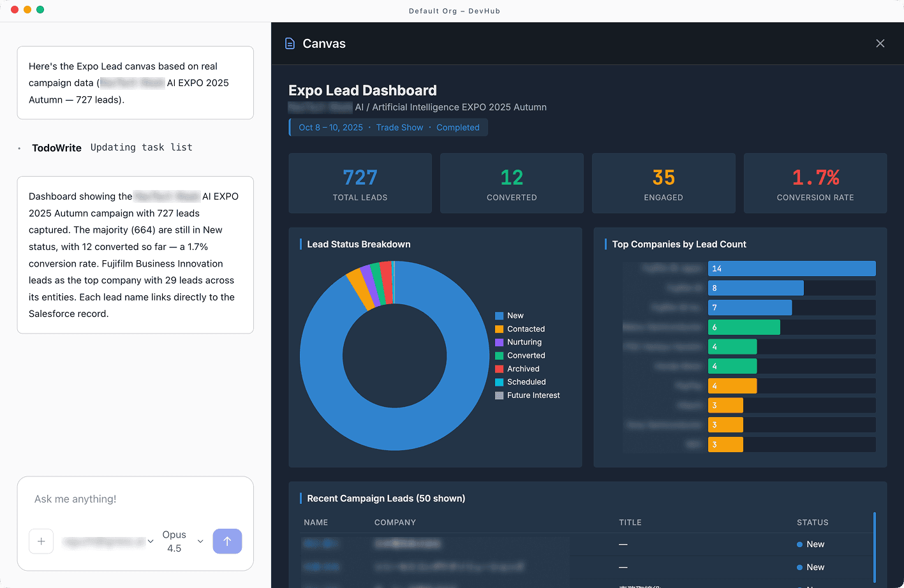
Task: Click the 1.7% Conversion Rate card
Action: pos(815,183)
